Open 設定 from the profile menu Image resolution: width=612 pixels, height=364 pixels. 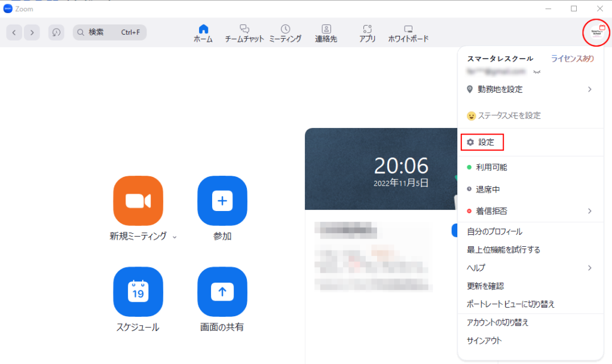[x=486, y=142]
